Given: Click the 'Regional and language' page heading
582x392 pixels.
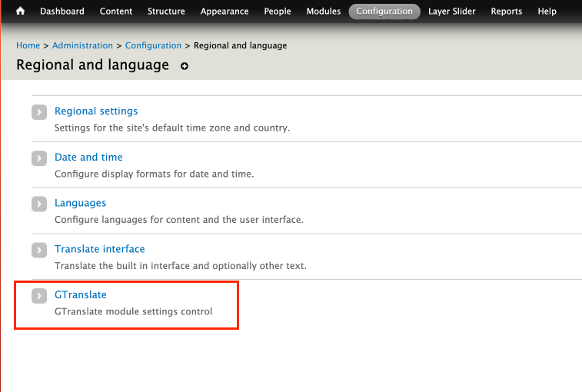Looking at the screenshot, I should point(92,65).
